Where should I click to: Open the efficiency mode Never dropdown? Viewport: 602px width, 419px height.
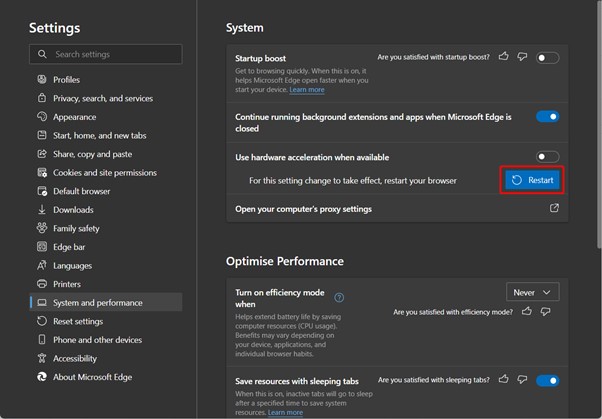(x=533, y=292)
